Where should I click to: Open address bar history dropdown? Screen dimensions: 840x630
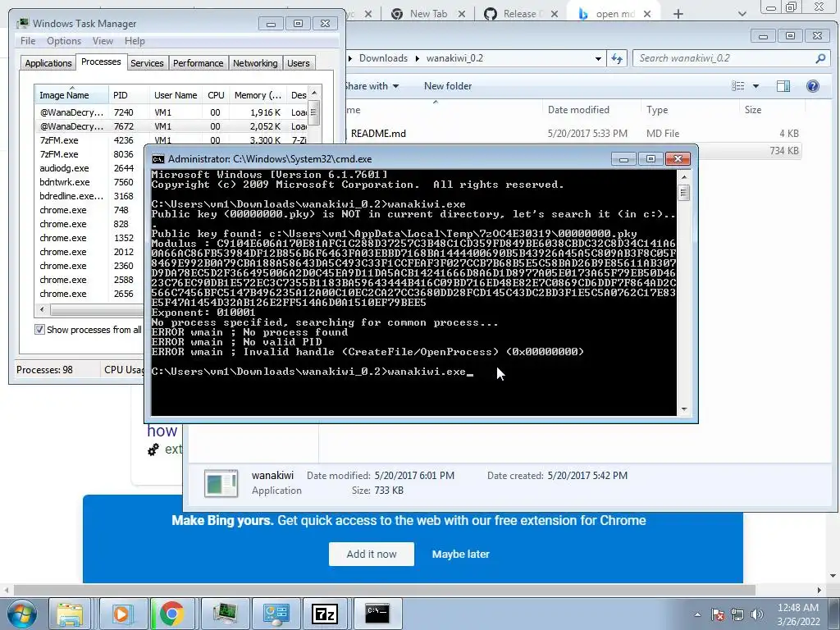(598, 58)
